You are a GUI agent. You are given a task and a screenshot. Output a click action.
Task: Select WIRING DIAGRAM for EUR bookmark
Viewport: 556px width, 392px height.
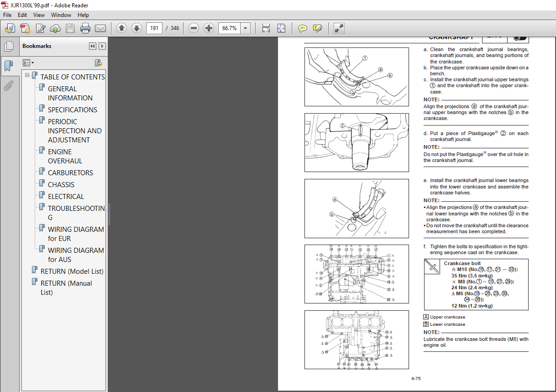click(76, 234)
